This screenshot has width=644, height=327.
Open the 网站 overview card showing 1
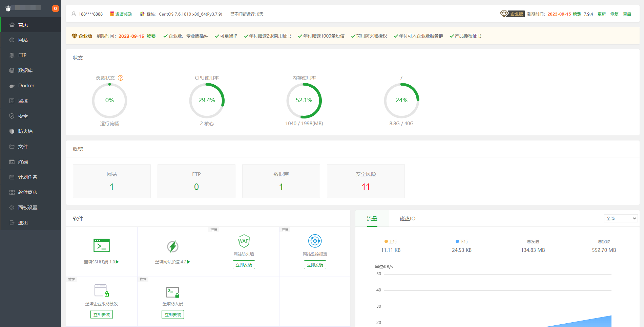(x=112, y=181)
